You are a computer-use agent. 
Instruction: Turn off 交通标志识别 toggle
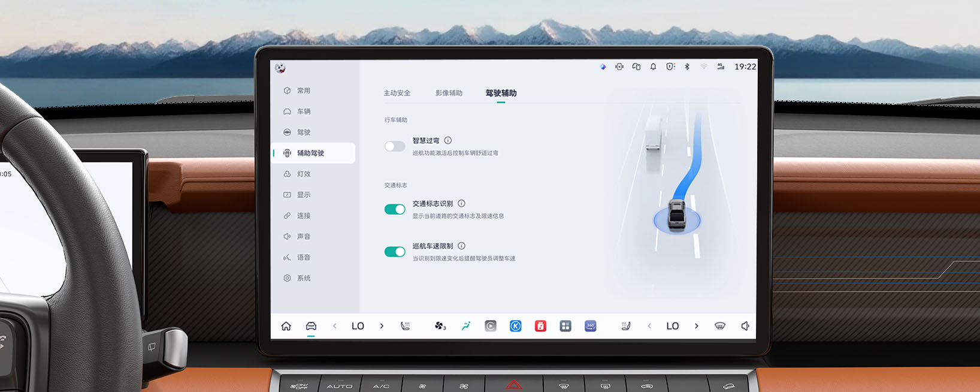tap(395, 209)
